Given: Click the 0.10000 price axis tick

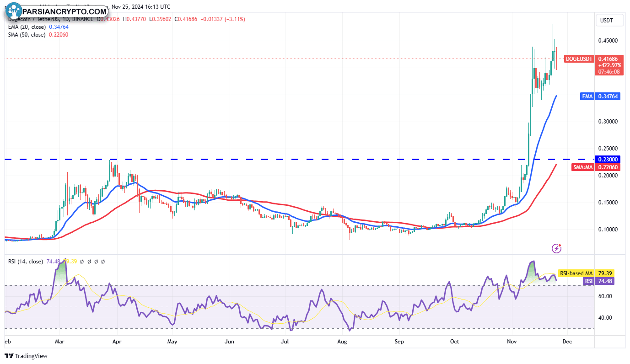Looking at the screenshot, I should point(608,230).
